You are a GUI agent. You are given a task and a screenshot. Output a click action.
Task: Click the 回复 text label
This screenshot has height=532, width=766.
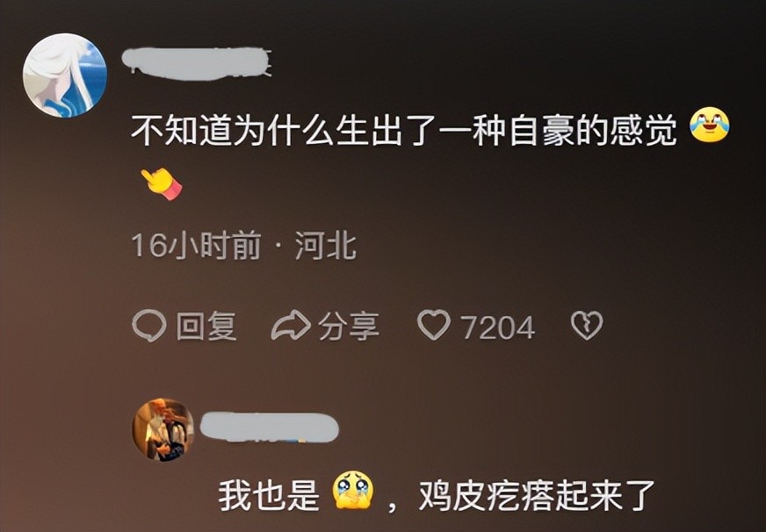tap(206, 326)
